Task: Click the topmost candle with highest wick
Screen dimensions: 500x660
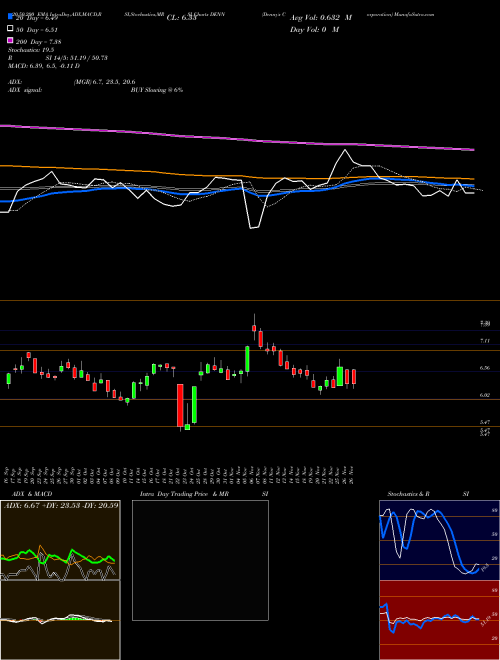Action: coord(254,328)
